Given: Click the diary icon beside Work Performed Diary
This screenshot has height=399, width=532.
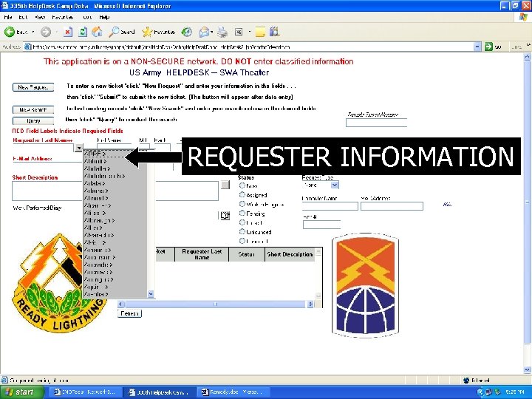Looking at the screenshot, I should pos(225,215).
